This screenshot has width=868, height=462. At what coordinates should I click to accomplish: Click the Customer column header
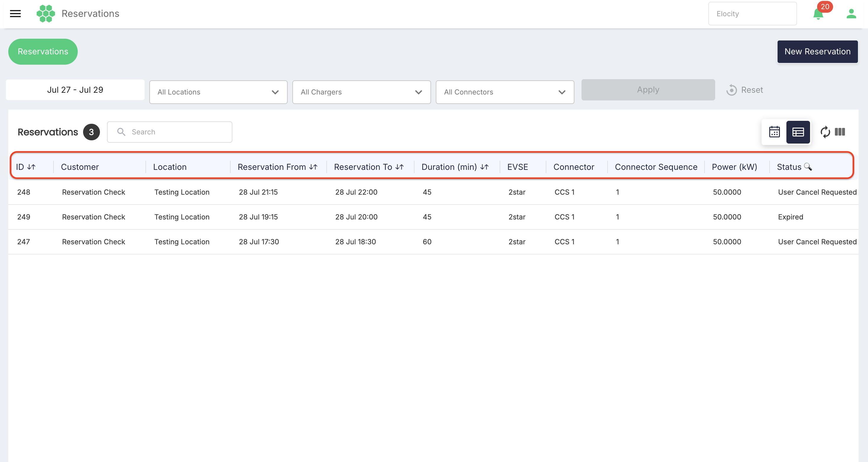(x=80, y=167)
